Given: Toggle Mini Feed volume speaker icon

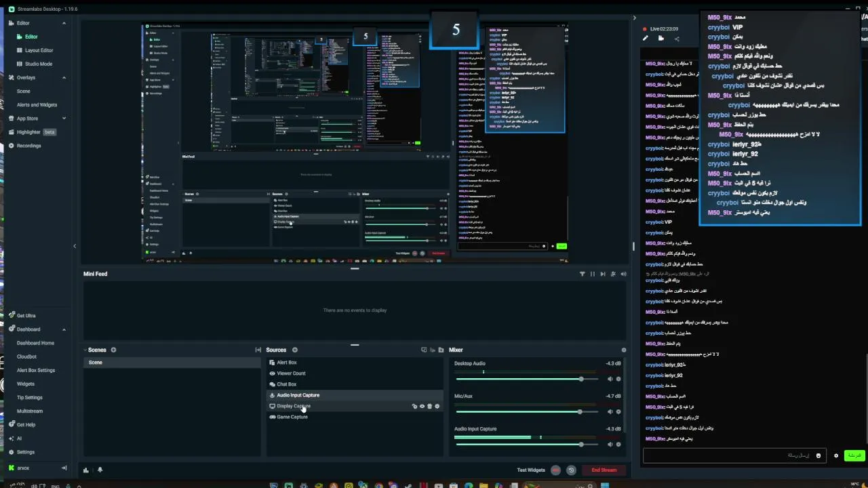Looking at the screenshot, I should (624, 274).
